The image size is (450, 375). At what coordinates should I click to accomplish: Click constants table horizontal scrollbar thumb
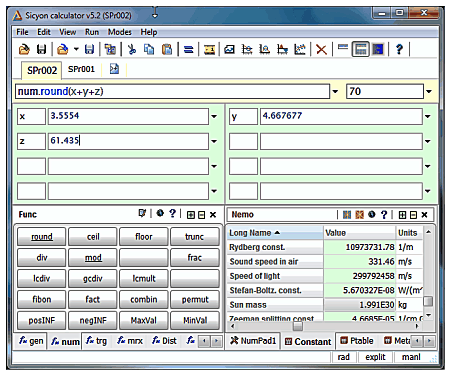pos(298,326)
